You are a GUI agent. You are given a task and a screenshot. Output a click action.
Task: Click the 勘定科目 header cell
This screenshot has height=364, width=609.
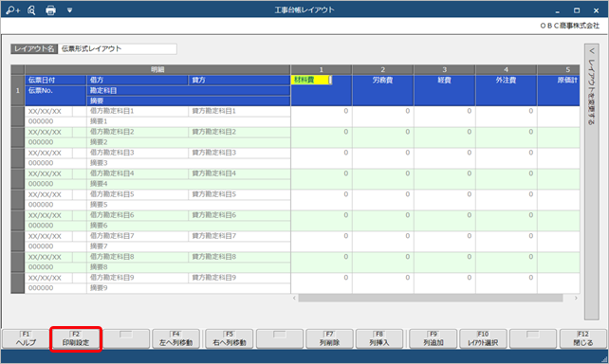189,90
